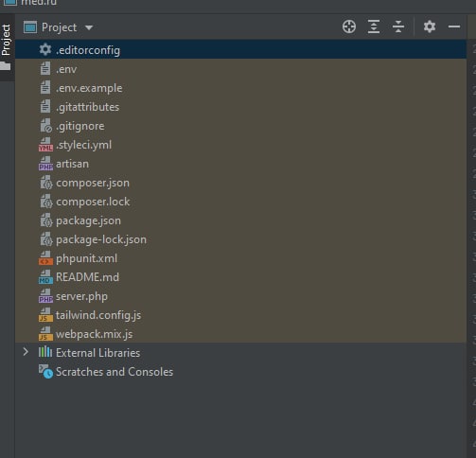476x458 pixels.
Task: Click the YML icon of .styleci.yml
Action: [45, 145]
